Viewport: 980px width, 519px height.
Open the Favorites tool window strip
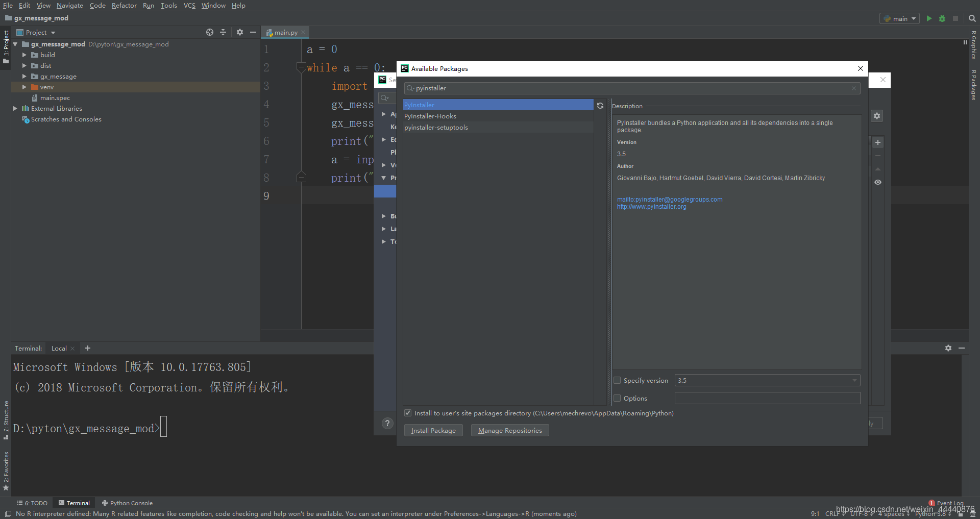(6, 471)
